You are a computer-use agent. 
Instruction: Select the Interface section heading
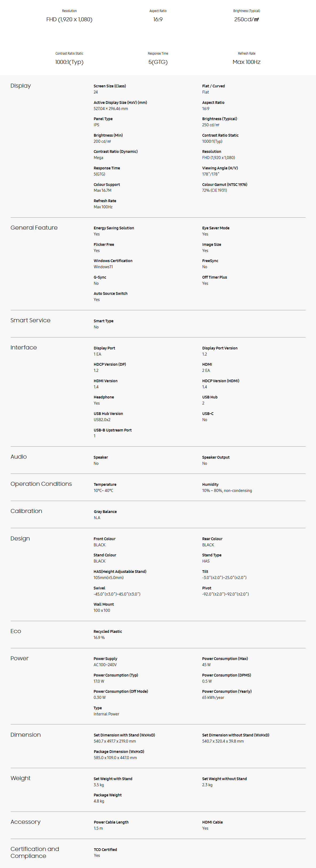pyautogui.click(x=24, y=347)
